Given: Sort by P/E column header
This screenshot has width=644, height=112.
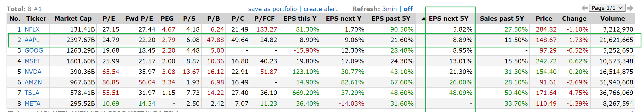Looking at the screenshot, I should pyautogui.click(x=109, y=19).
